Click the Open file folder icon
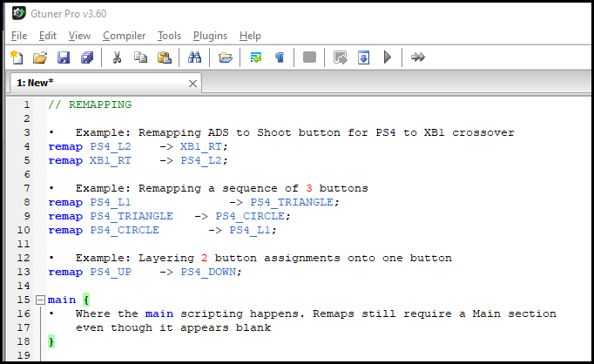This screenshot has height=364, width=594. 39,57
